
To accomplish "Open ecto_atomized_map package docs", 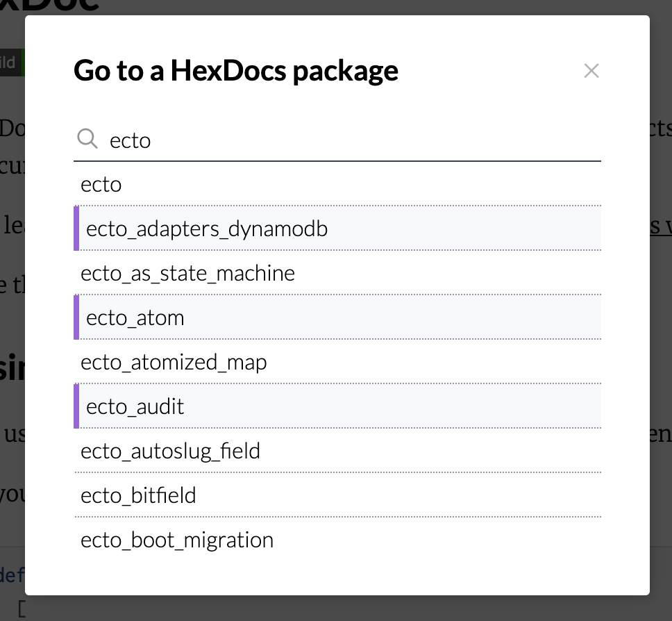I will pyautogui.click(x=174, y=362).
